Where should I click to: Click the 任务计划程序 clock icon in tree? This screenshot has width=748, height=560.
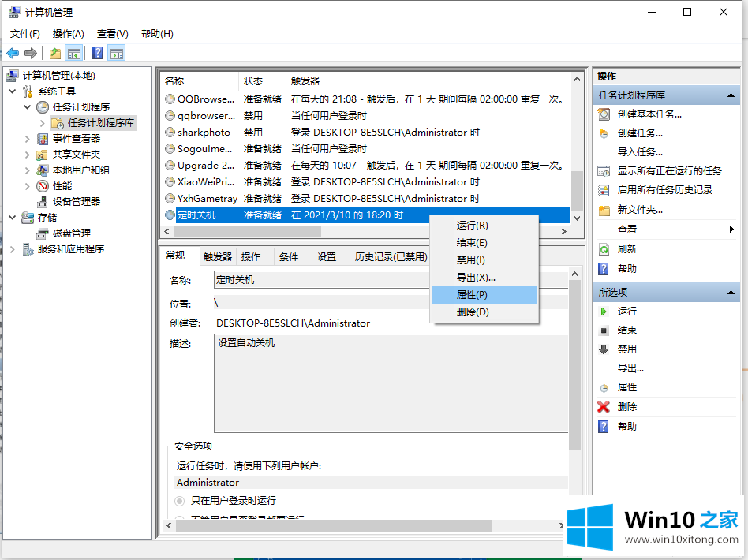pyautogui.click(x=43, y=106)
